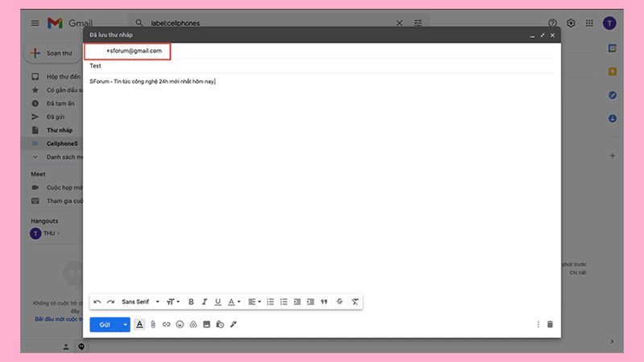Open the Thư nháp drafts folder
Image resolution: width=644 pixels, height=362 pixels.
pos(59,130)
